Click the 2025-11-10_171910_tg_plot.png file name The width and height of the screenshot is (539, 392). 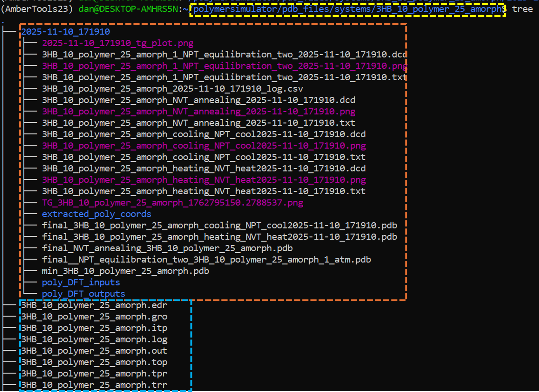coord(118,43)
